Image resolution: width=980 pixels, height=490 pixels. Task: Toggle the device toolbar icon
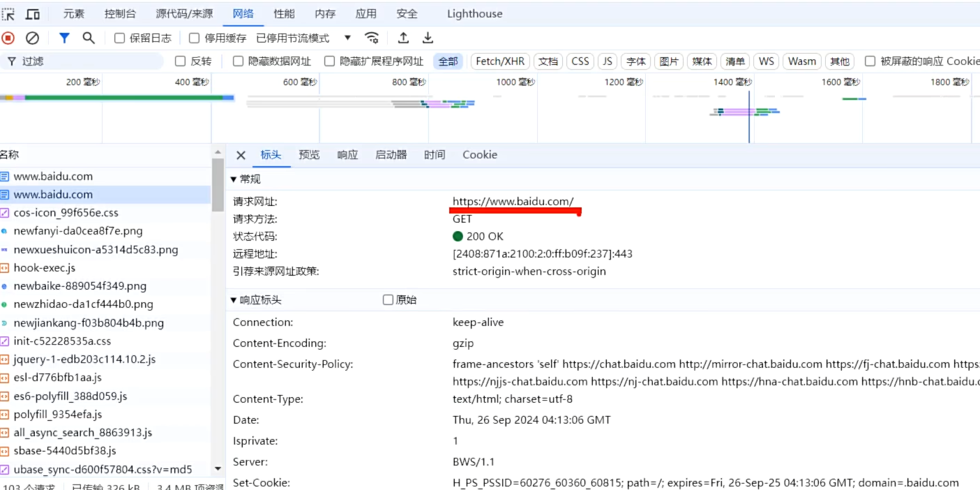pos(32,14)
